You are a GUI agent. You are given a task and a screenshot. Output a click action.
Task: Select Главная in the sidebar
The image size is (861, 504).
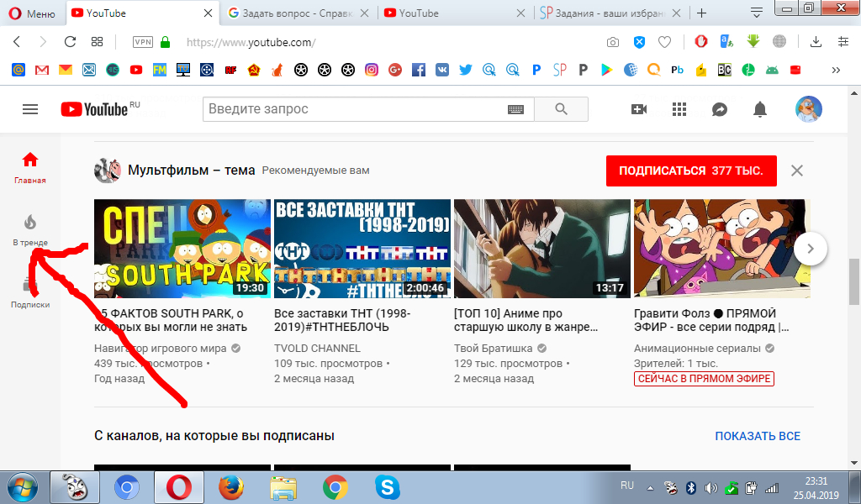30,168
